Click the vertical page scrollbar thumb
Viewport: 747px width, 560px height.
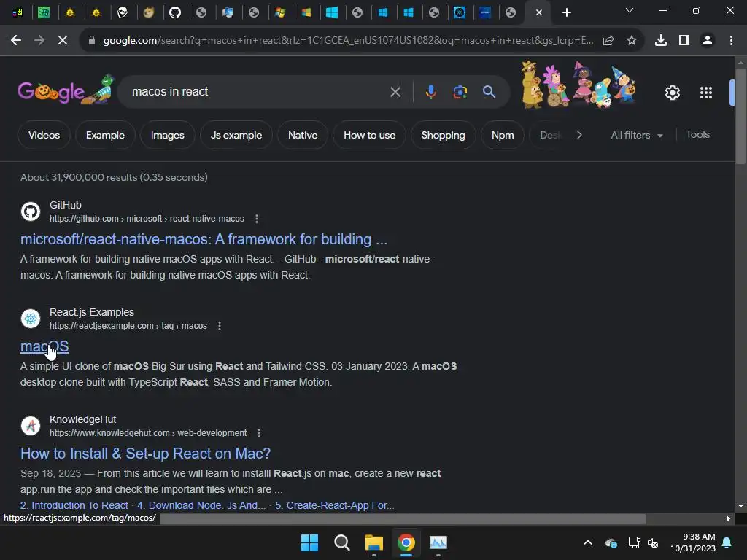pos(740,117)
